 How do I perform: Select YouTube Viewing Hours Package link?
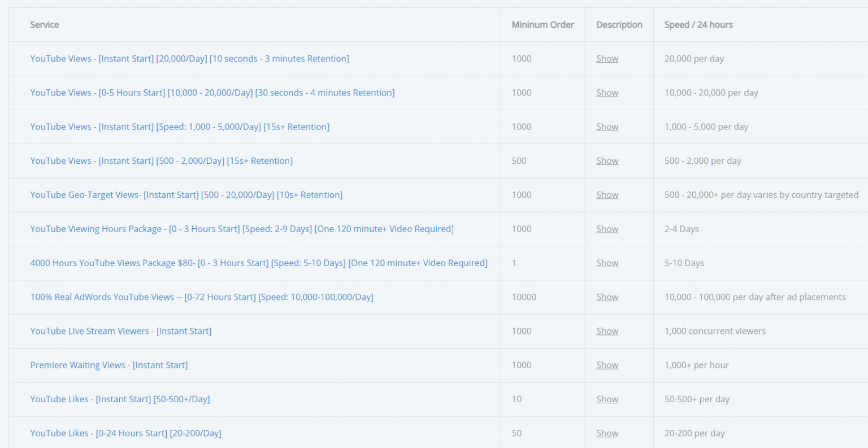coord(242,228)
